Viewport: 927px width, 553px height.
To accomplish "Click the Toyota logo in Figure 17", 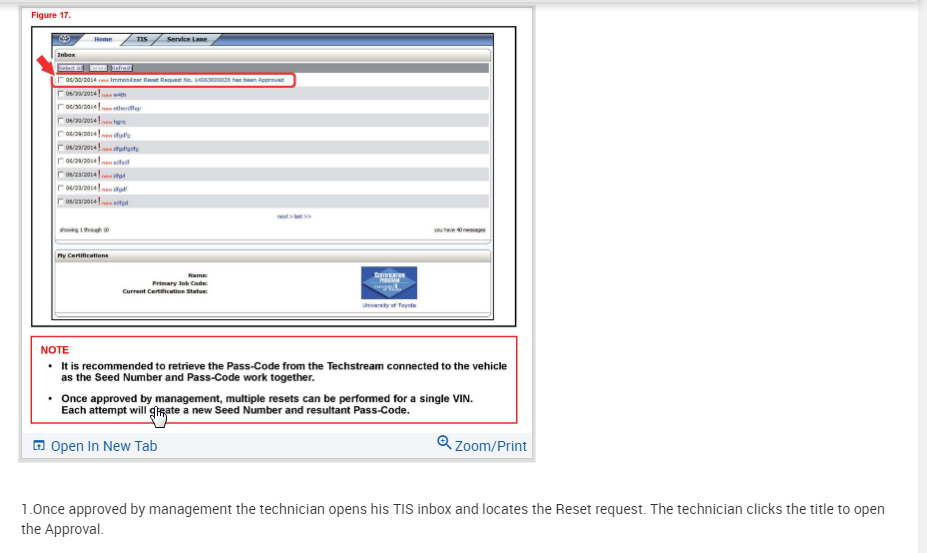I will [64, 39].
